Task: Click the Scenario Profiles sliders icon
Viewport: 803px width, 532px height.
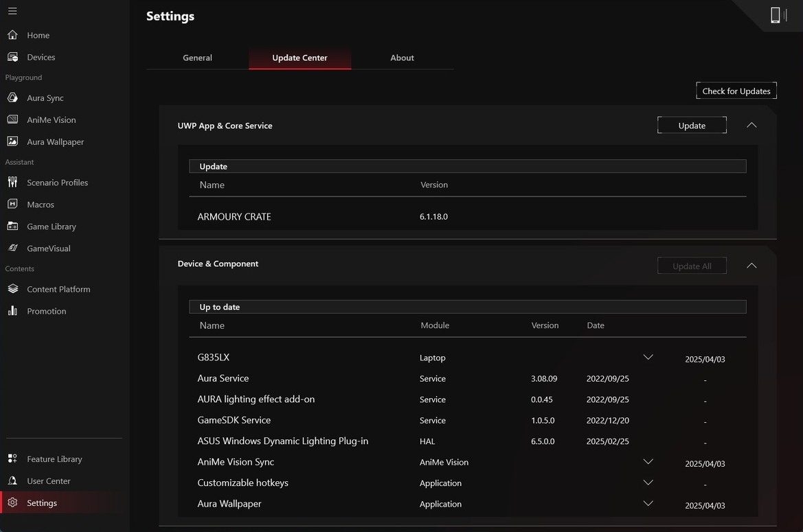Action: click(x=13, y=182)
